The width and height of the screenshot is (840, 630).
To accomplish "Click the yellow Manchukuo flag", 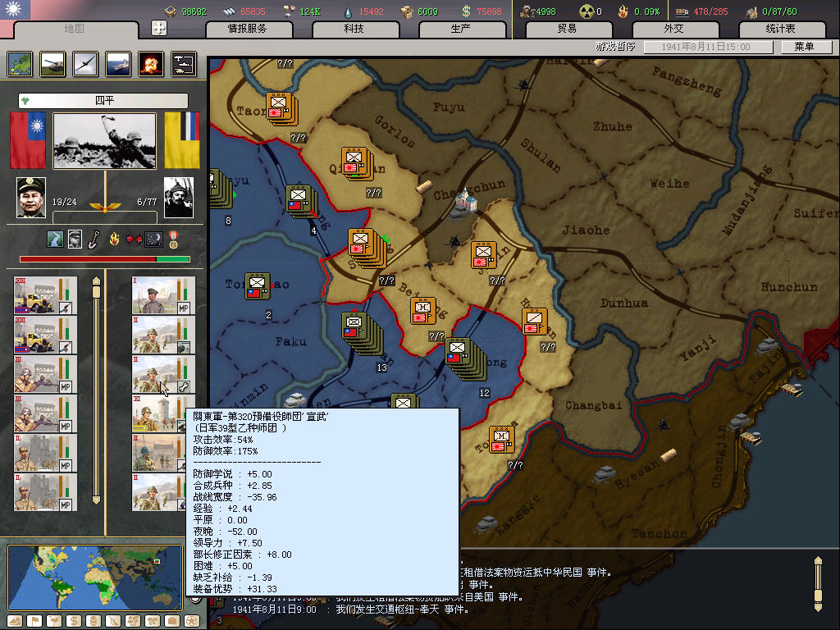I will point(182,140).
